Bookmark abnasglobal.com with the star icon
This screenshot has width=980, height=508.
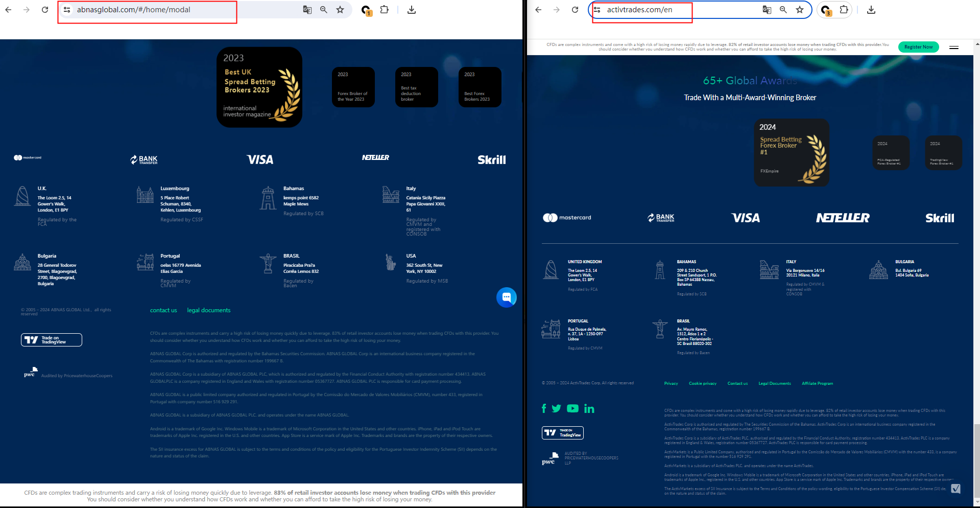[340, 10]
